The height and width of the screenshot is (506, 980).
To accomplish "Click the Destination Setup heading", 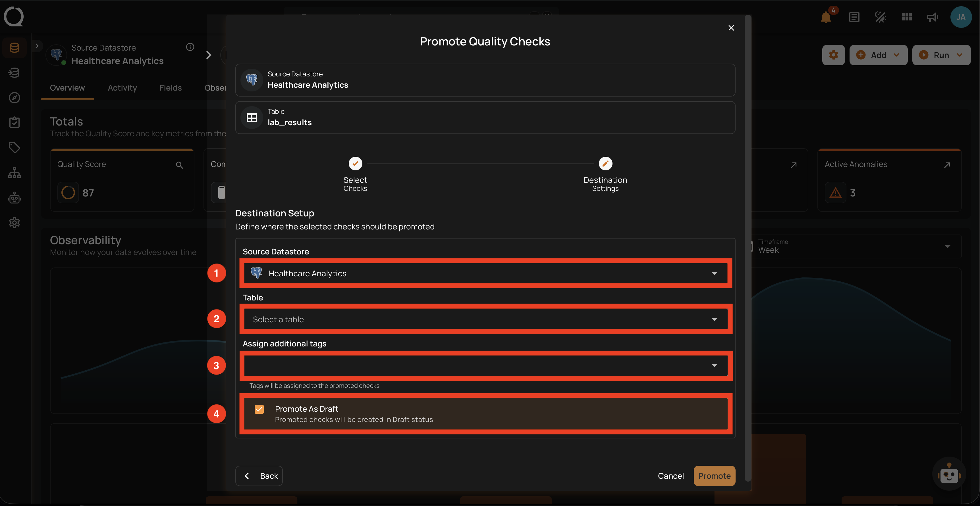I will 275,213.
